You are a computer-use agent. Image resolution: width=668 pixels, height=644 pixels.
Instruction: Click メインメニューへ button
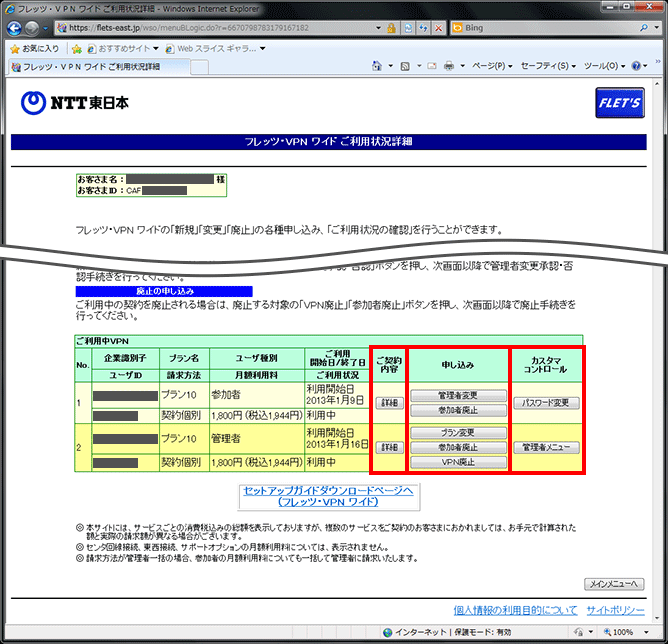pyautogui.click(x=614, y=584)
